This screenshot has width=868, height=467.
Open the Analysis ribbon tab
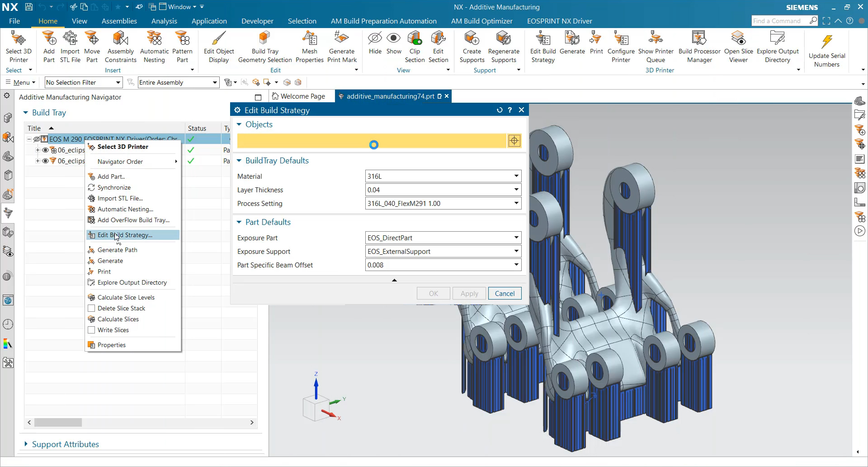[x=164, y=21]
